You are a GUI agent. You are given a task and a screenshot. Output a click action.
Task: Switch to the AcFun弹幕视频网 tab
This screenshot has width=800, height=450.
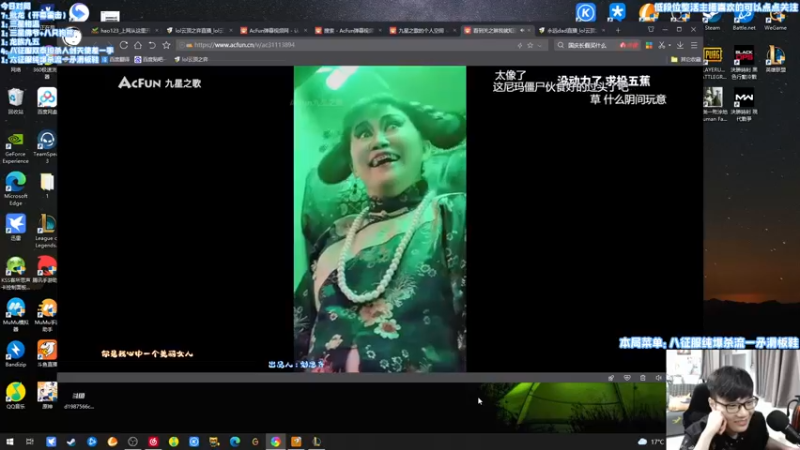(x=273, y=31)
